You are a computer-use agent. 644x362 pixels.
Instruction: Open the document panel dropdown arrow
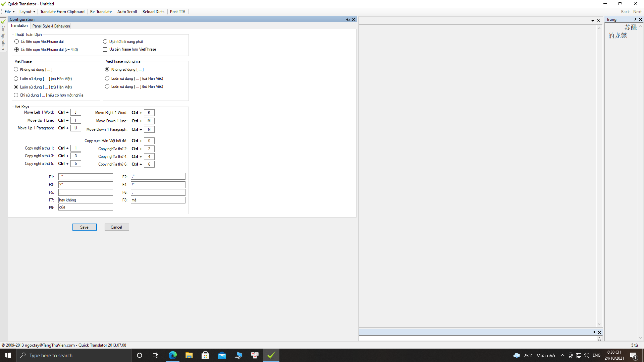pos(593,20)
